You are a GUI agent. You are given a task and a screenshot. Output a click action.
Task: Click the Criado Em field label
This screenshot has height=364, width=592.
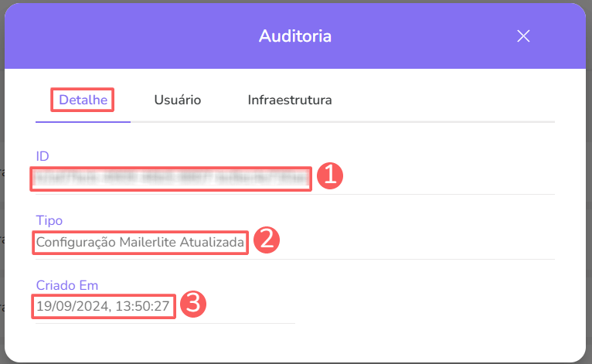[x=67, y=285]
